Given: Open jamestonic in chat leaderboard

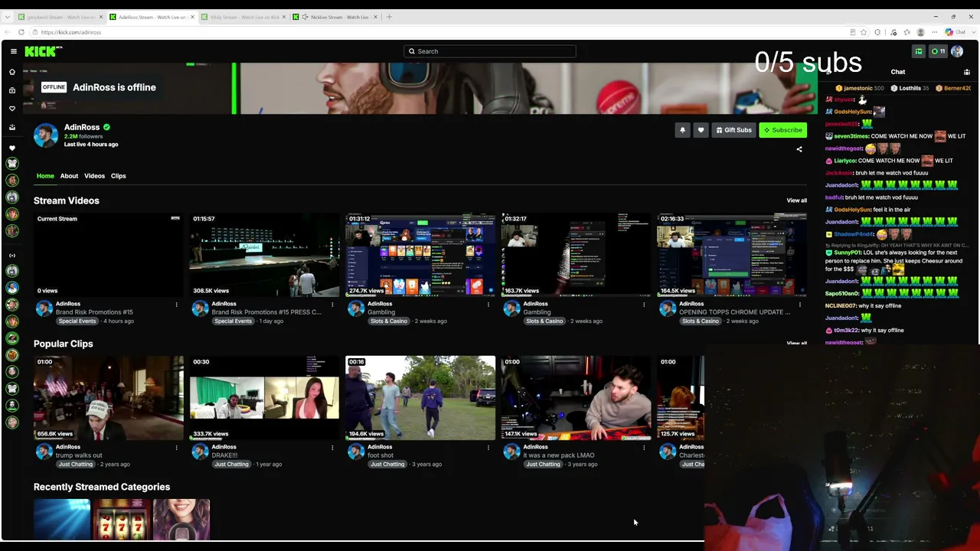Looking at the screenshot, I should coord(860,88).
